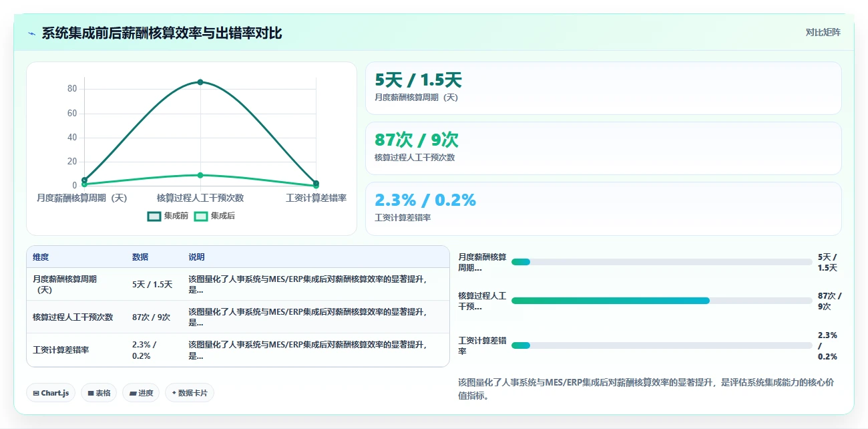Click the title 系统集成前后薪酬核算效率与出错率对比

click(x=162, y=33)
